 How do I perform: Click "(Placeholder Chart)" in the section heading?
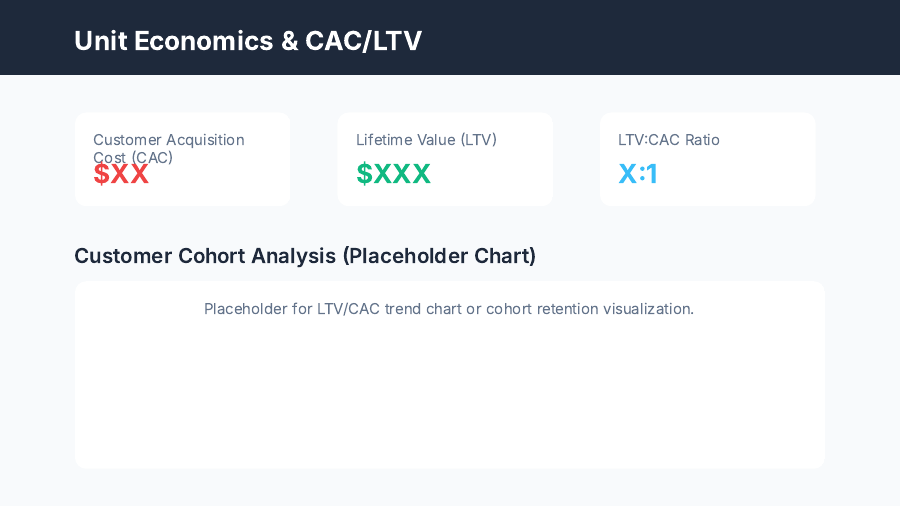click(439, 256)
